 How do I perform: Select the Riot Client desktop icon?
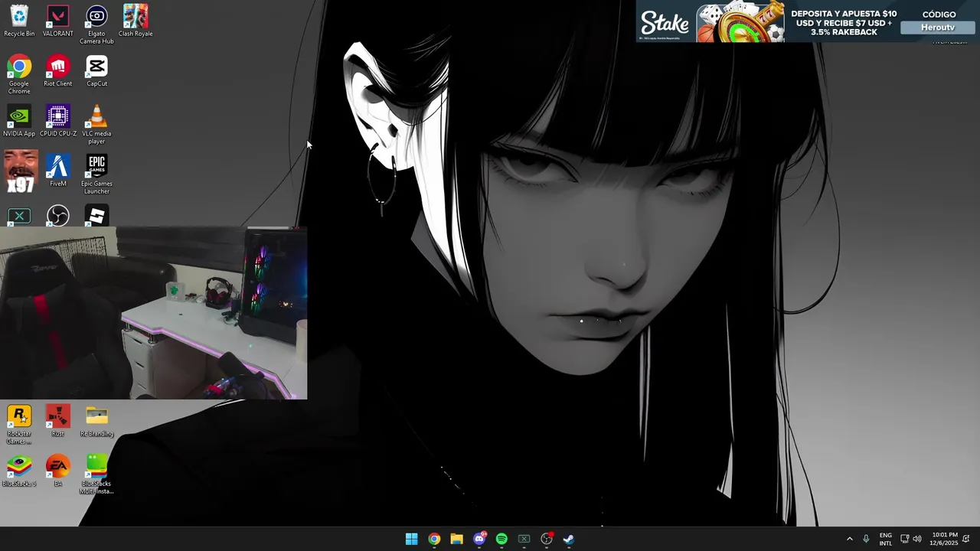(58, 71)
